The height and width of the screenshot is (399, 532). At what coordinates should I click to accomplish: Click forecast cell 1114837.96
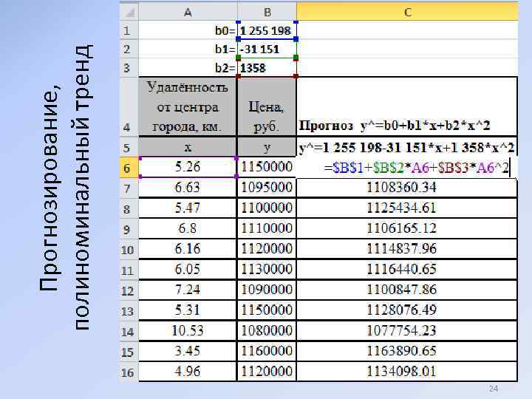[x=407, y=249]
